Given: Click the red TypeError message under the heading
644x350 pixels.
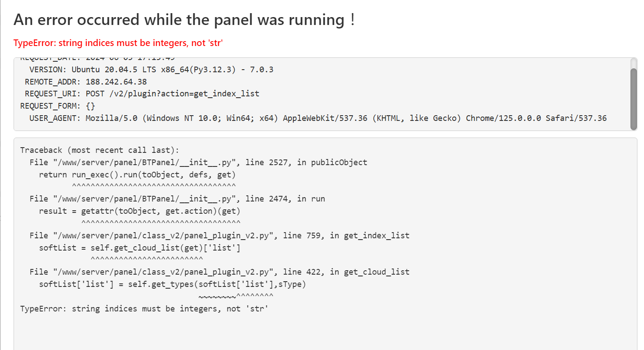Looking at the screenshot, I should pyautogui.click(x=119, y=43).
